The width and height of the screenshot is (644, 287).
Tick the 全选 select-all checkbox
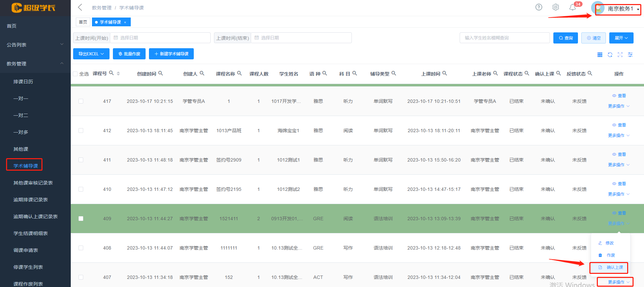[75, 74]
